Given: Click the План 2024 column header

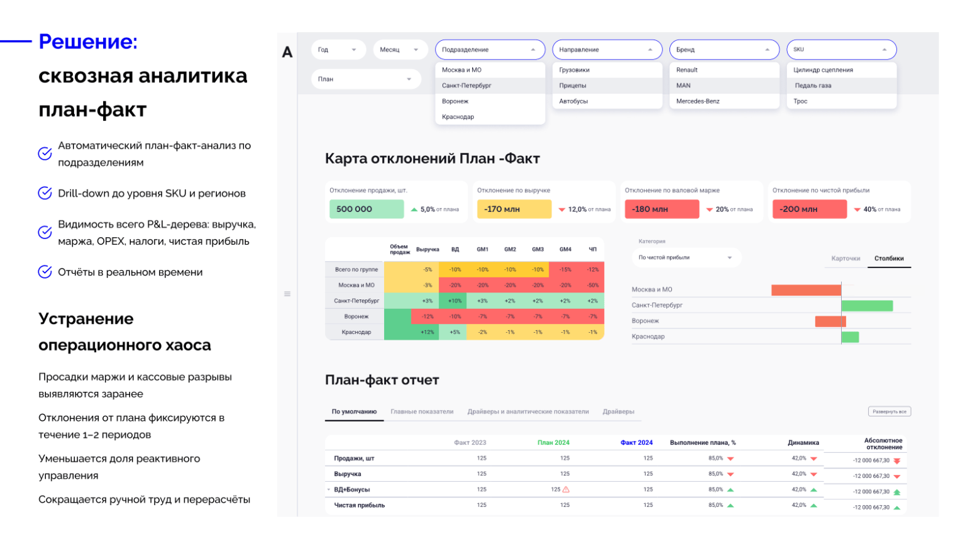Looking at the screenshot, I should click(x=554, y=443).
